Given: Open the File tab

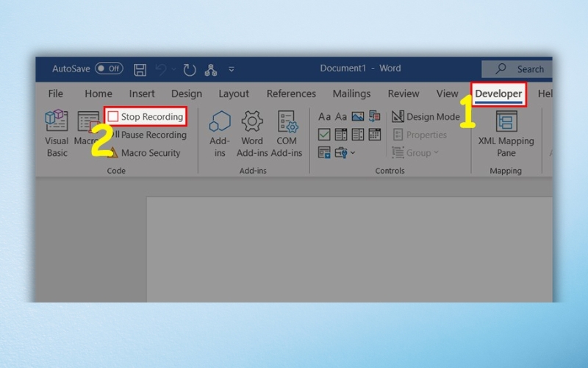Looking at the screenshot, I should click(56, 93).
